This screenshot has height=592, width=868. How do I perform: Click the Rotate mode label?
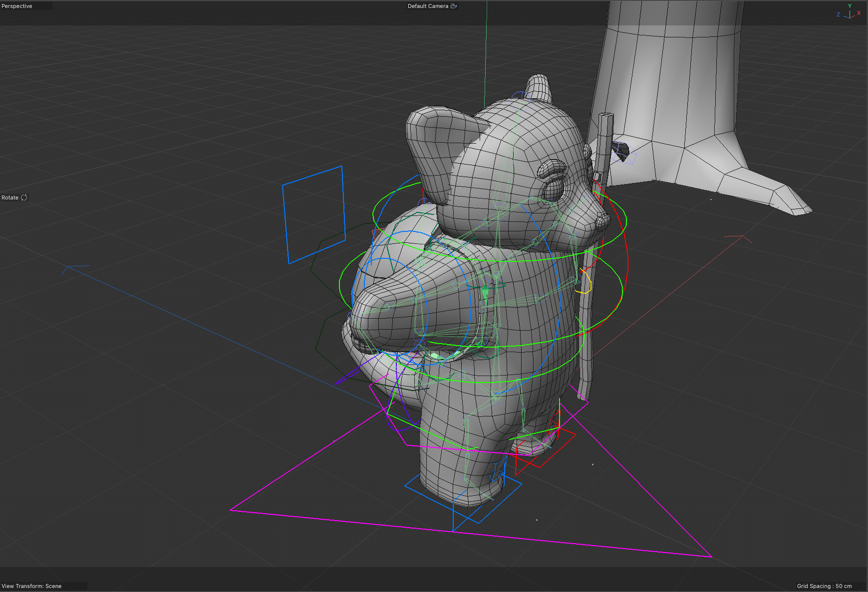pyautogui.click(x=10, y=197)
